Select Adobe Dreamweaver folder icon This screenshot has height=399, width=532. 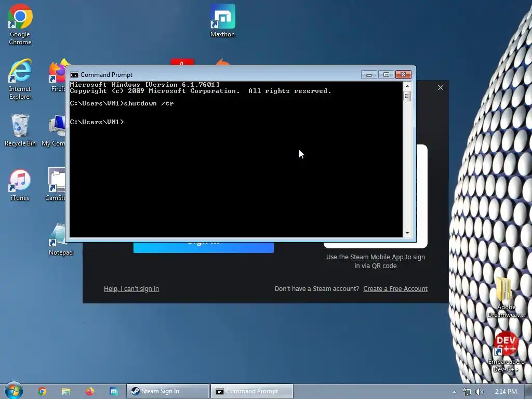[x=506, y=298]
